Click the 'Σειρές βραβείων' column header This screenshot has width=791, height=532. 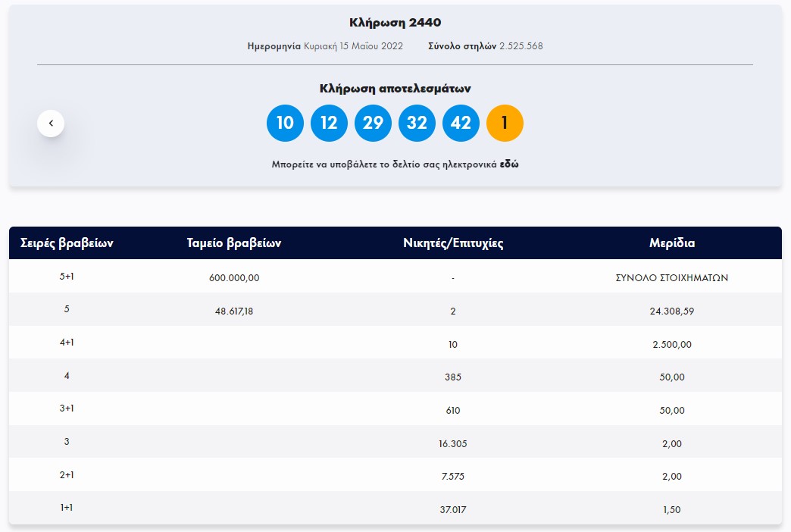pos(67,243)
